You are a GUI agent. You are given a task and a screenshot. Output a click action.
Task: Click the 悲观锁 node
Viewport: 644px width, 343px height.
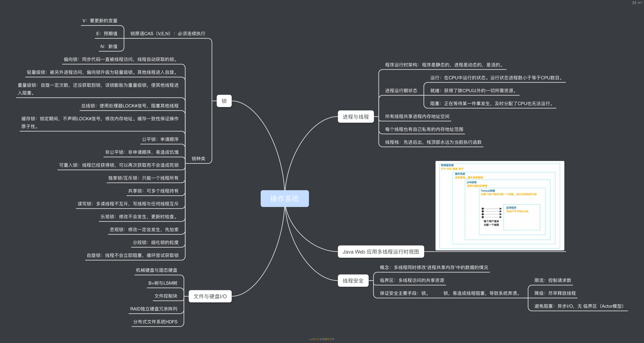(144, 230)
